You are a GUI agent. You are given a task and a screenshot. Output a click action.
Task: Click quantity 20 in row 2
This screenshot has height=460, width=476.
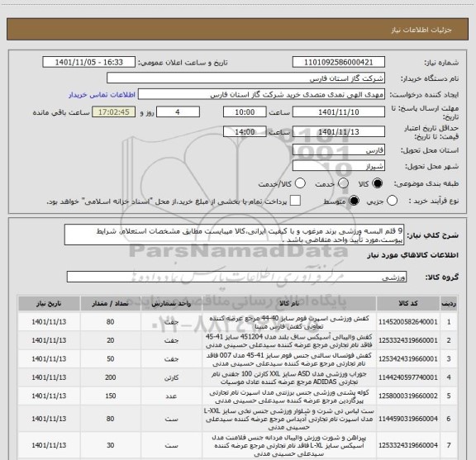click(x=111, y=340)
